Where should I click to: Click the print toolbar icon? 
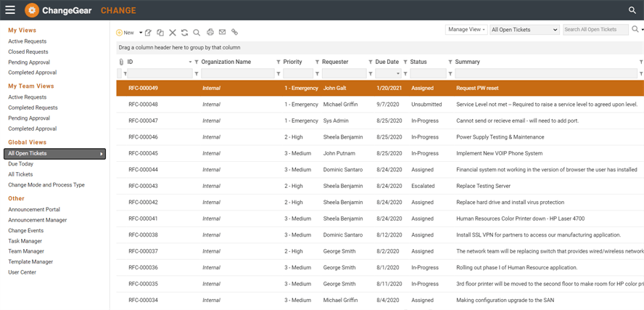(210, 33)
